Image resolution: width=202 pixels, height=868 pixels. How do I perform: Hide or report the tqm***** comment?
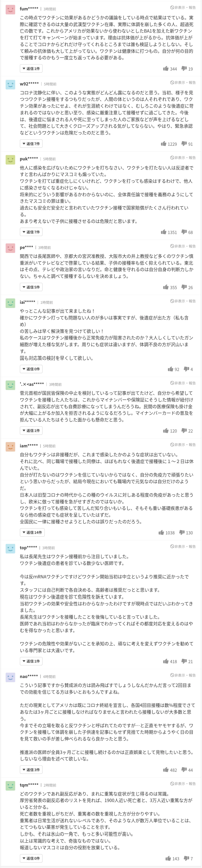click(x=183, y=784)
